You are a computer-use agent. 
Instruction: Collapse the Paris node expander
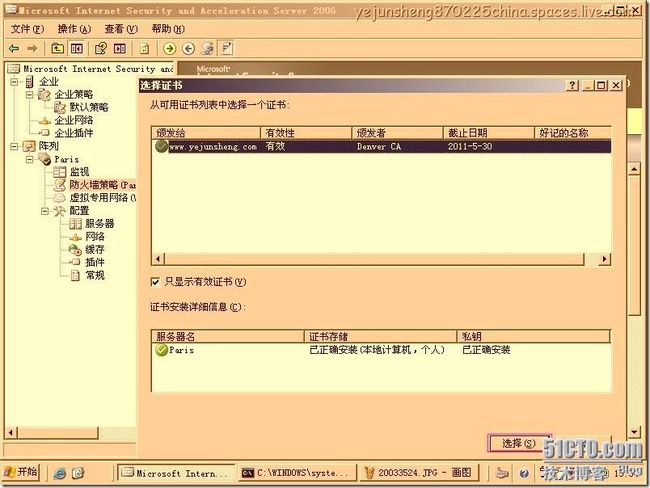pos(29,159)
